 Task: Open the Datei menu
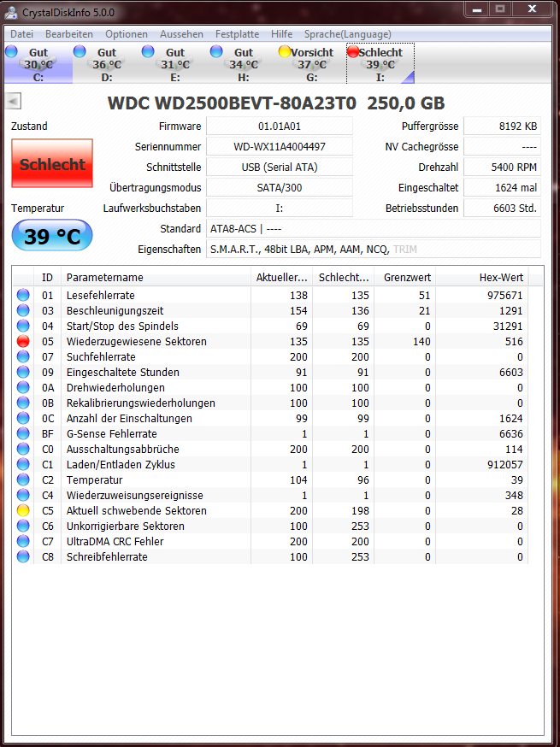coord(22,34)
